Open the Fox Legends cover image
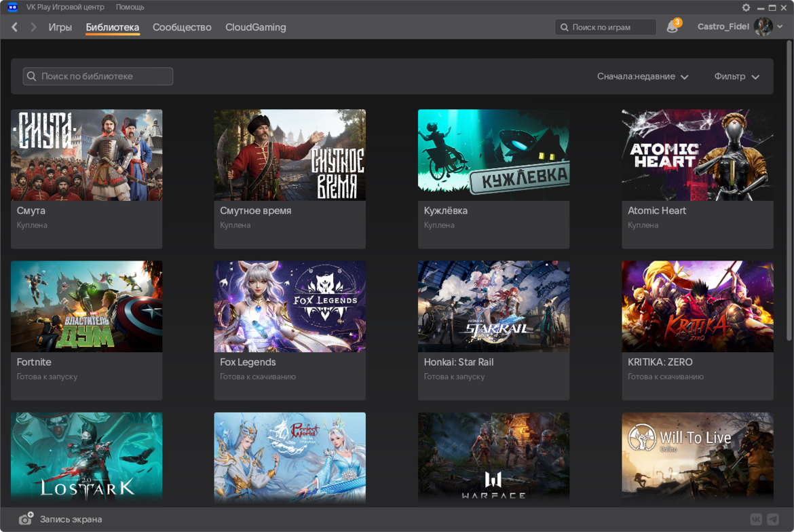Screen dimensions: 794x532 coord(290,306)
